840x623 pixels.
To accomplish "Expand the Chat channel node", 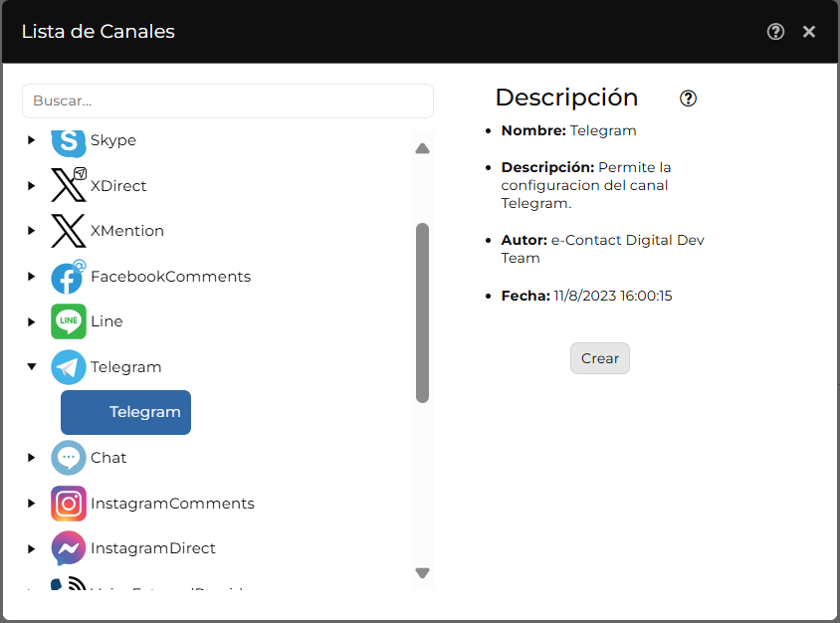I will [x=32, y=458].
